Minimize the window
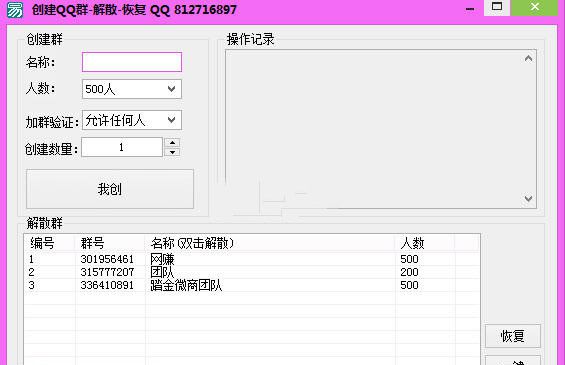The width and height of the screenshot is (565, 365). (x=470, y=9)
